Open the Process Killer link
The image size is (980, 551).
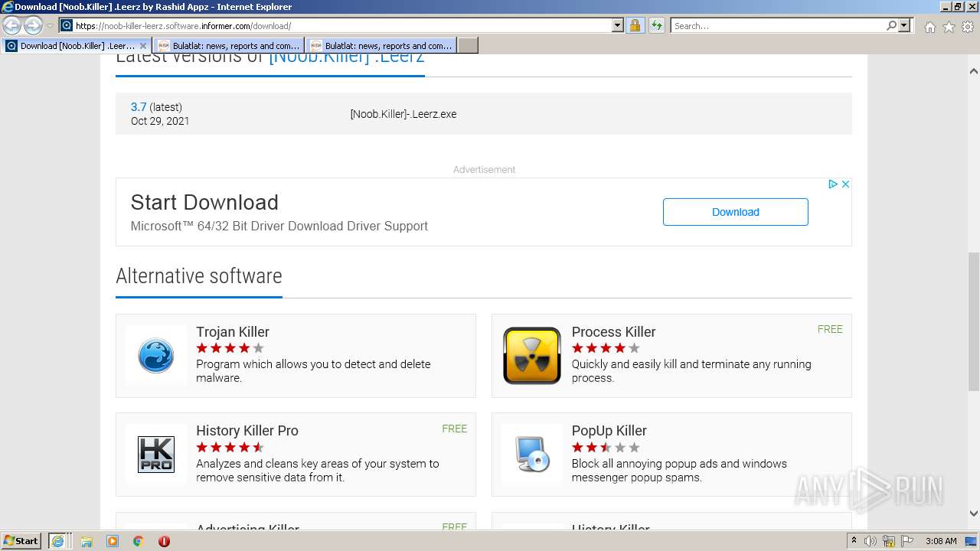[613, 332]
